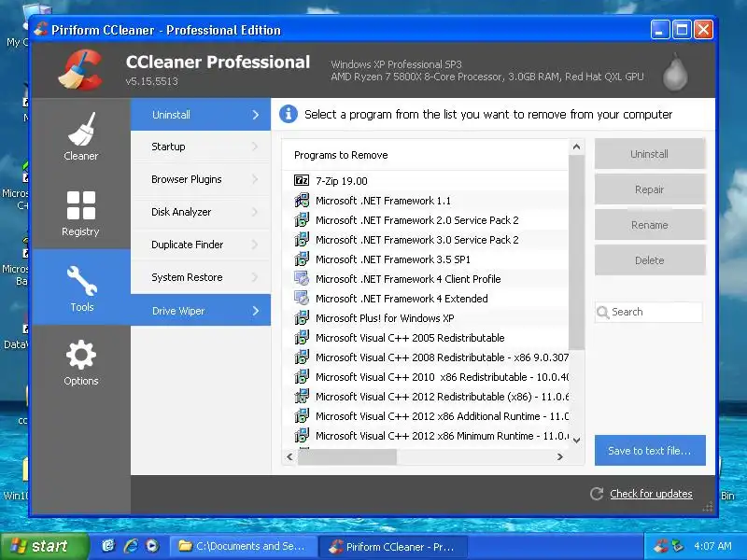
Task: Open the Browser Plugins tool
Action: tap(201, 179)
